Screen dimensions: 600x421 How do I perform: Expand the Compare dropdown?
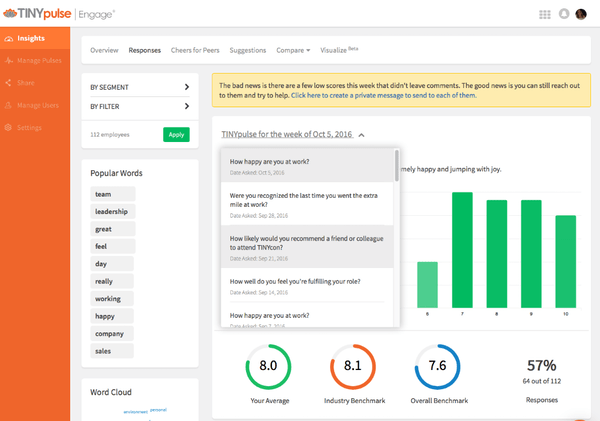pyautogui.click(x=293, y=50)
